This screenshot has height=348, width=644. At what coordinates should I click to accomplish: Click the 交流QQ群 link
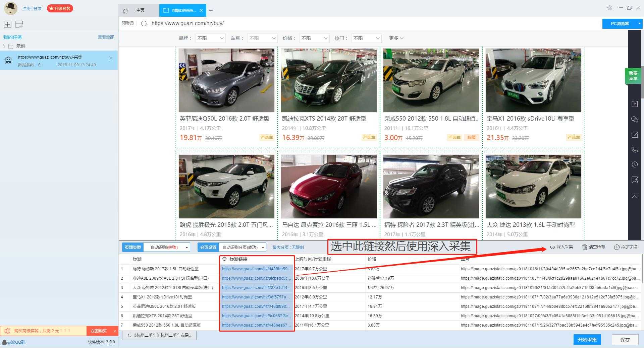tap(16, 342)
